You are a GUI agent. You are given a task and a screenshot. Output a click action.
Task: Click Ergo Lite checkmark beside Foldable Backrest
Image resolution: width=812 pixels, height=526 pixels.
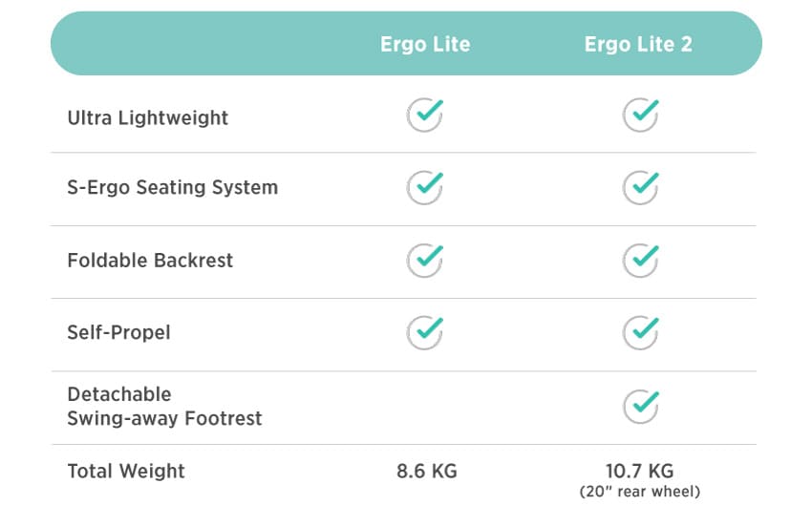(x=425, y=260)
